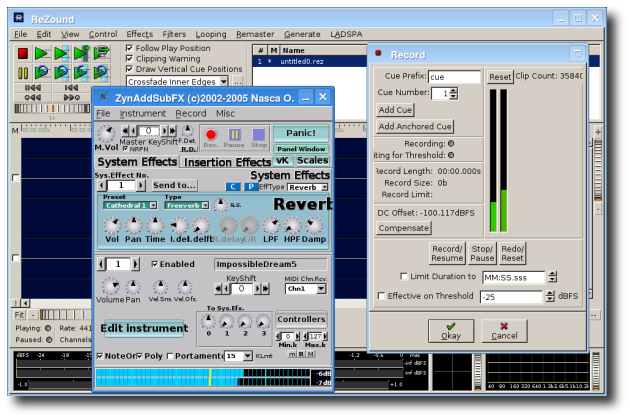Click the Edit instrument button
The image size is (630, 419).
[143, 328]
